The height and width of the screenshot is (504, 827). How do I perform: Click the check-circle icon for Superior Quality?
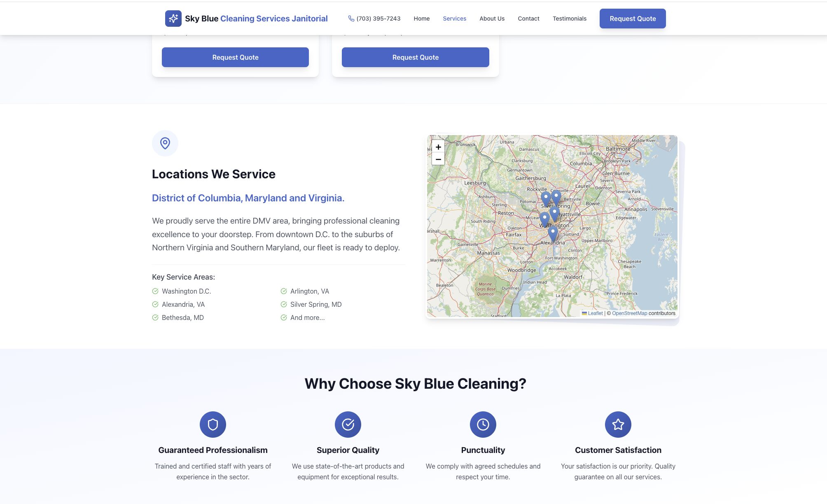(348, 425)
